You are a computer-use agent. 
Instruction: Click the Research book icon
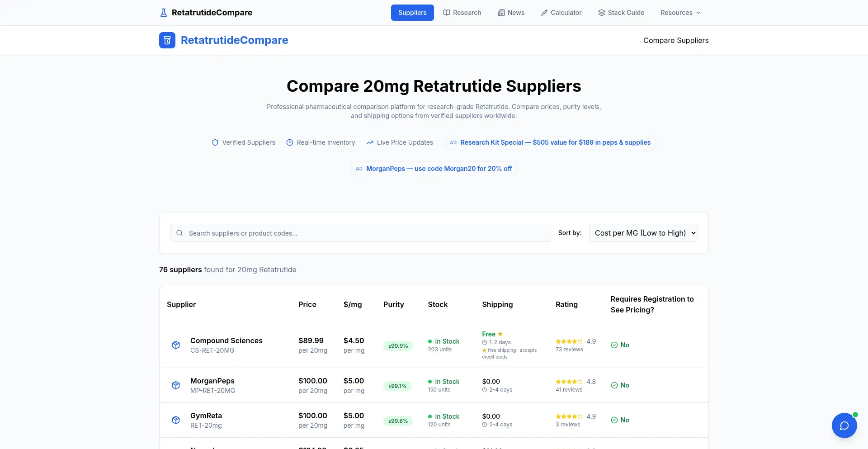[x=447, y=13]
